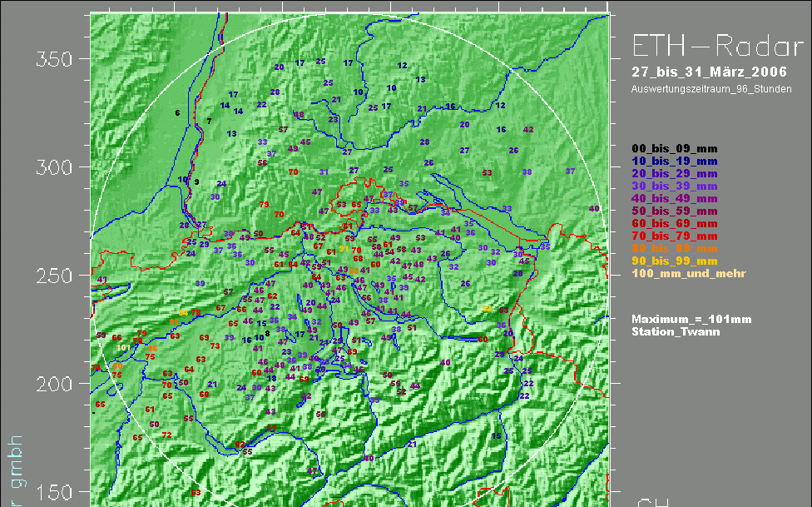Click the Maximum_=_101mm text

691,319
